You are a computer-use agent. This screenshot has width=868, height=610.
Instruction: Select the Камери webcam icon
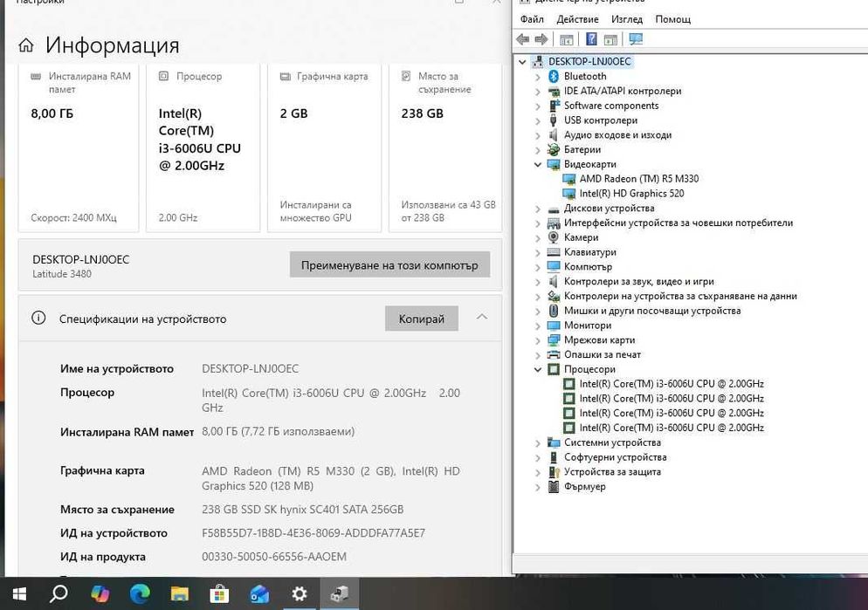coord(554,237)
